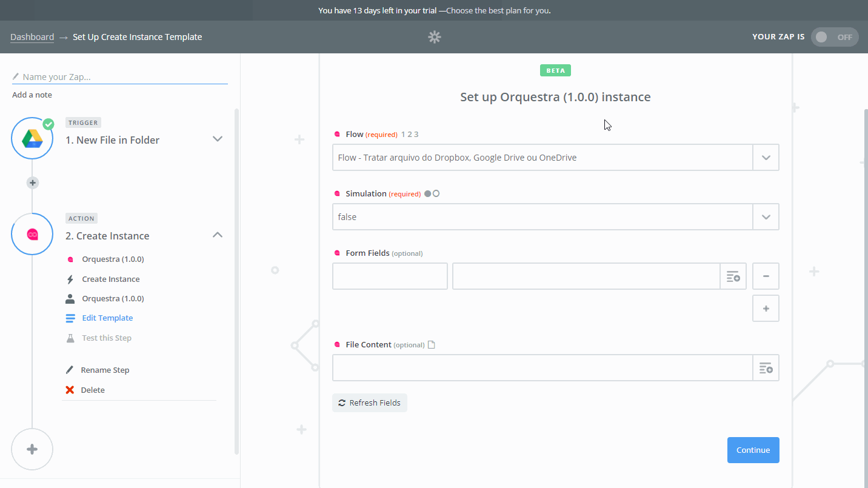Select the Simulation field showing false
This screenshot has height=488, width=868.
point(542,217)
